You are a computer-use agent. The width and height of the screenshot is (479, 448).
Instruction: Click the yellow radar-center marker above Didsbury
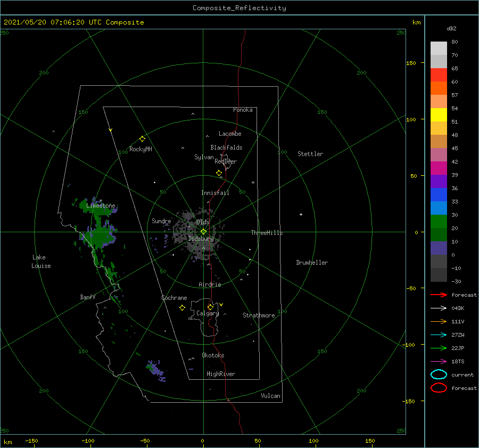203,232
